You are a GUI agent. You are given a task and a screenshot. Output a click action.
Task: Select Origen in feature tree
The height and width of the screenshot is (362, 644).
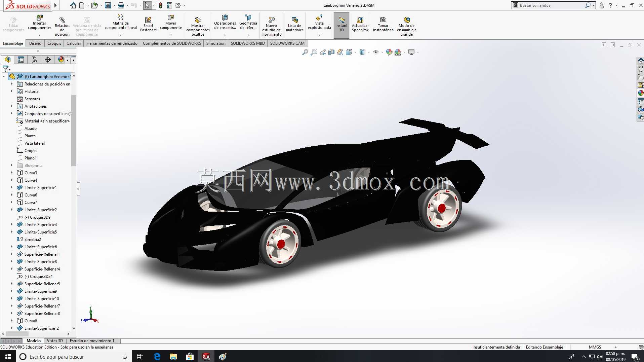click(x=30, y=150)
